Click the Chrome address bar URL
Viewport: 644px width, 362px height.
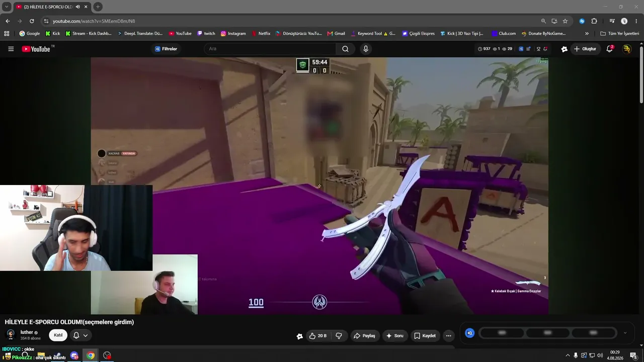click(x=94, y=21)
